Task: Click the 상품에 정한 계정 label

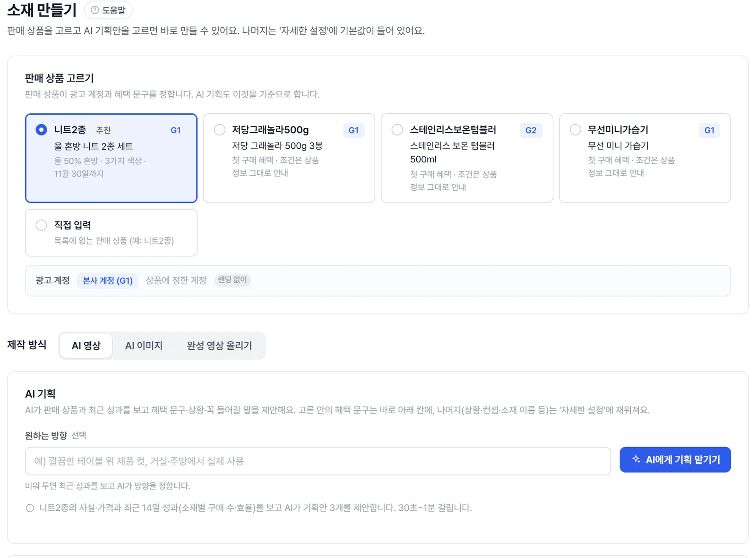Action: coord(176,280)
